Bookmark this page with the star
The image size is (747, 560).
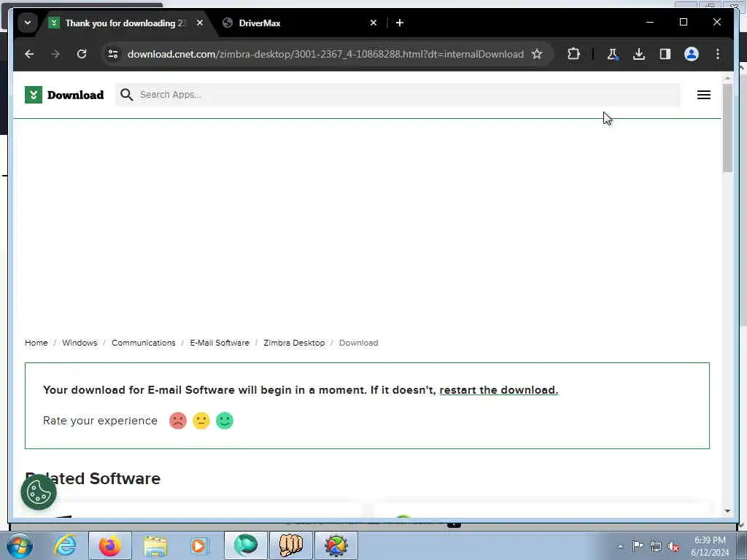click(537, 54)
